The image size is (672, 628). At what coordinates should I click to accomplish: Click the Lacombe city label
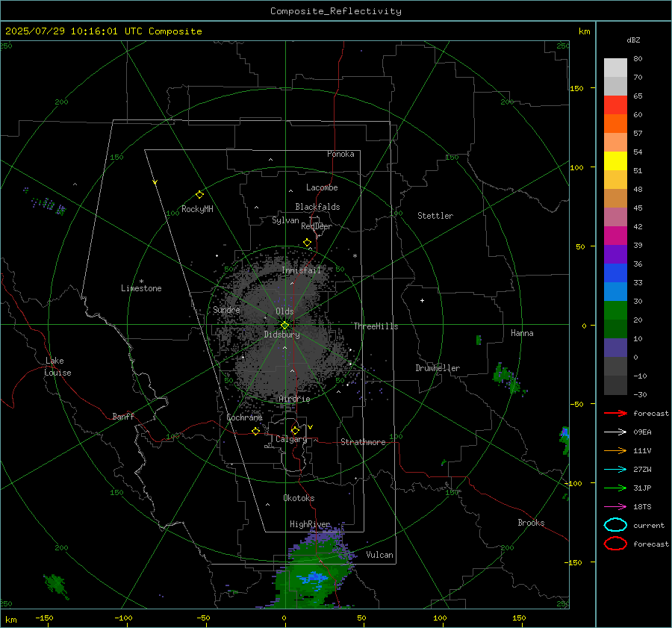click(322, 187)
